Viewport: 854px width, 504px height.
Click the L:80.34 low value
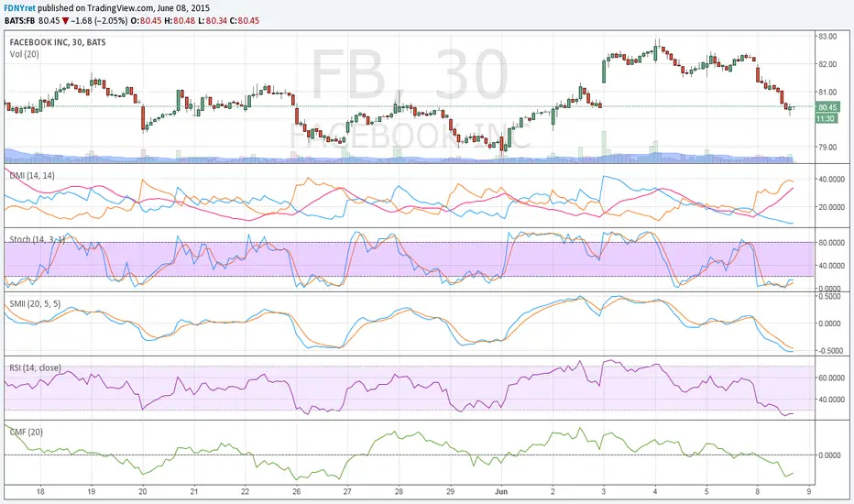(212, 21)
